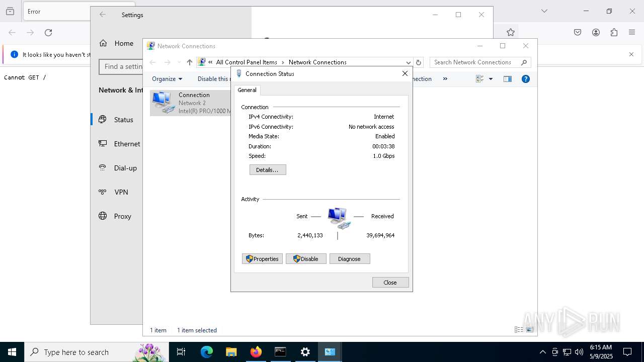This screenshot has height=362, width=644.
Task: Open Firefox application menu
Action: tap(632, 33)
